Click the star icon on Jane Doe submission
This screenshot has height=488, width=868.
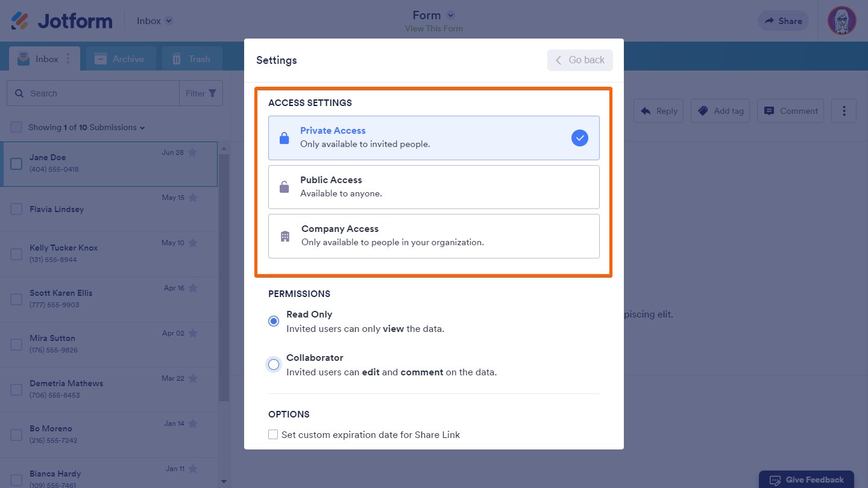click(x=192, y=152)
